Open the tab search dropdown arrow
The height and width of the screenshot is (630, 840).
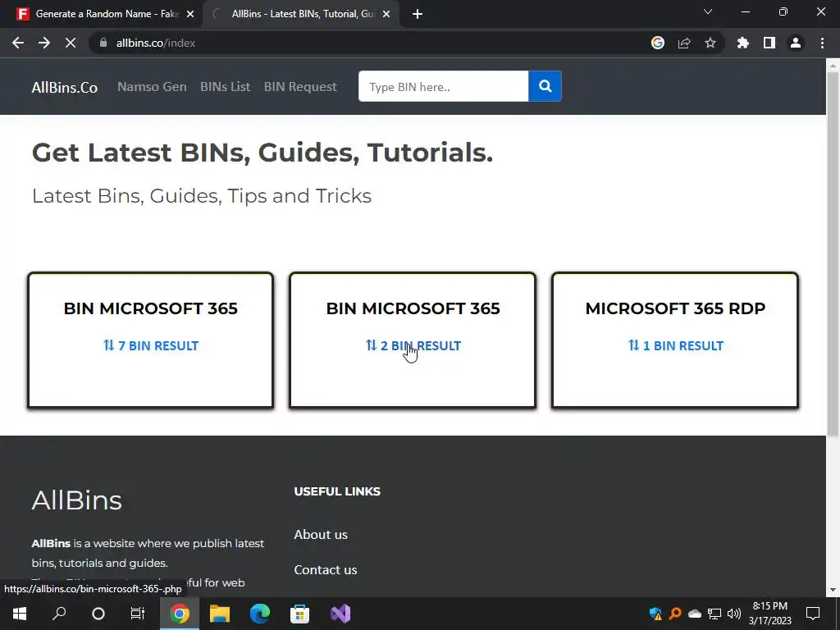coord(708,11)
